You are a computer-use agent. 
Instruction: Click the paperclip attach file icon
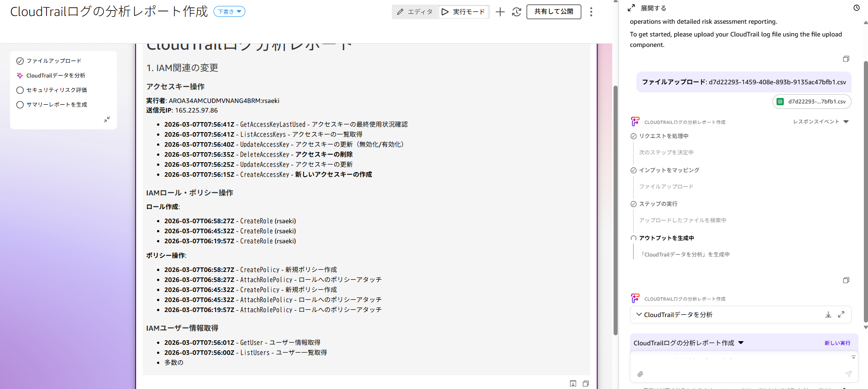coord(640,374)
